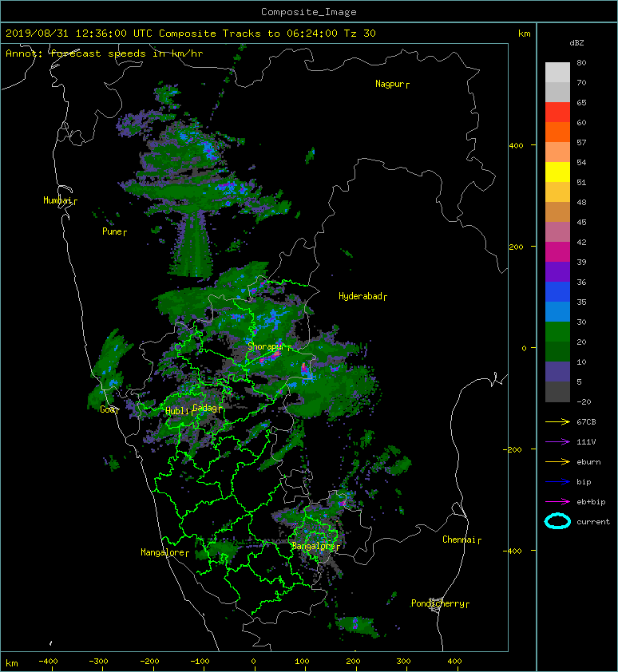Image resolution: width=618 pixels, height=672 pixels.
Task: Pick the yellow 54 dBZ swatch
Action: tap(557, 172)
